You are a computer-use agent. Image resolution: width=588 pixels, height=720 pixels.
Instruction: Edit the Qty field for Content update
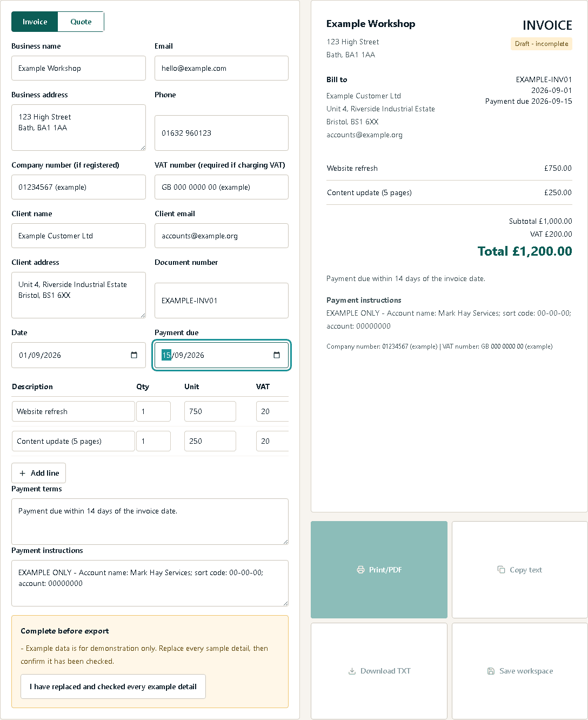(153, 441)
